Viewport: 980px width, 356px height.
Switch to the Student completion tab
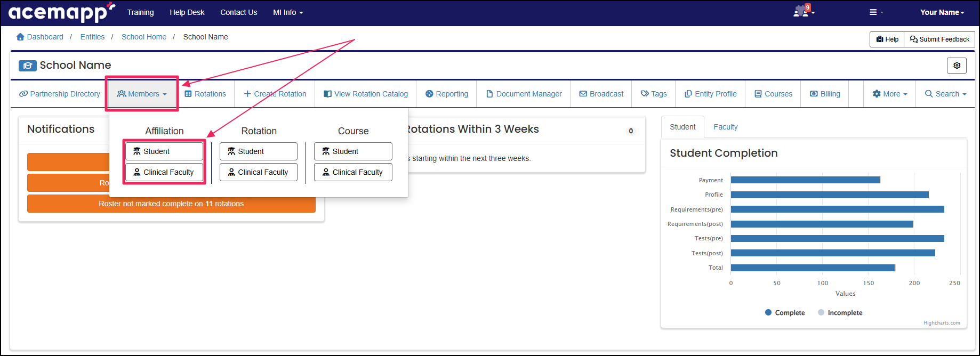click(682, 127)
